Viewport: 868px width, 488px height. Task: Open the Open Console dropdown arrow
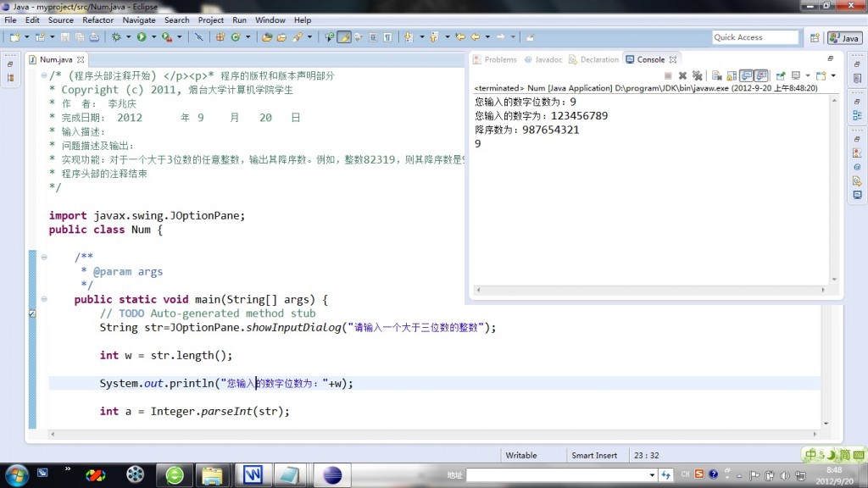pos(833,75)
